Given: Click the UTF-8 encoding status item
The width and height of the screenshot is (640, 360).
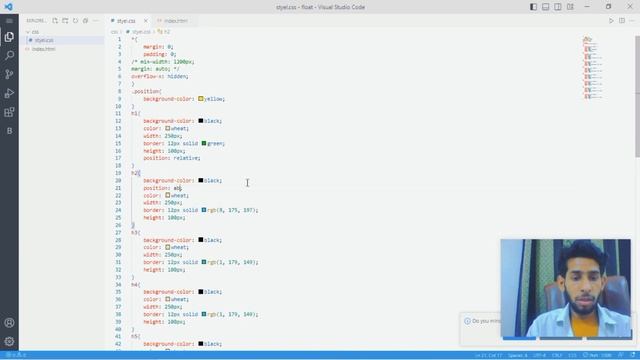Looking at the screenshot, I should click(539, 356).
